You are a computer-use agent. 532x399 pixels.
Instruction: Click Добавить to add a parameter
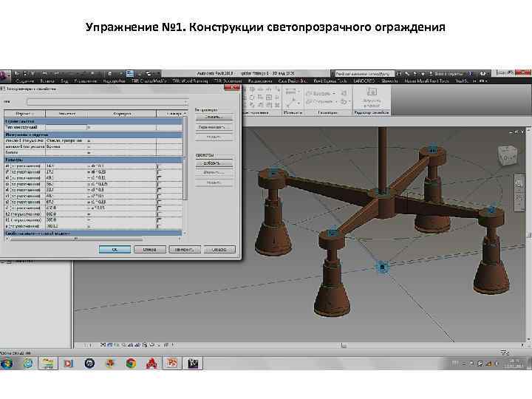pos(214,163)
